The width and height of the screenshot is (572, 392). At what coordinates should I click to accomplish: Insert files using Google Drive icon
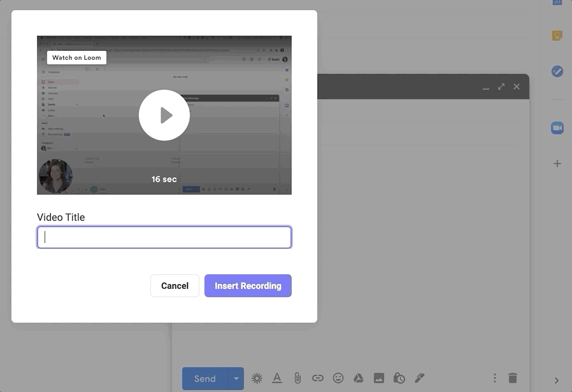pyautogui.click(x=359, y=378)
